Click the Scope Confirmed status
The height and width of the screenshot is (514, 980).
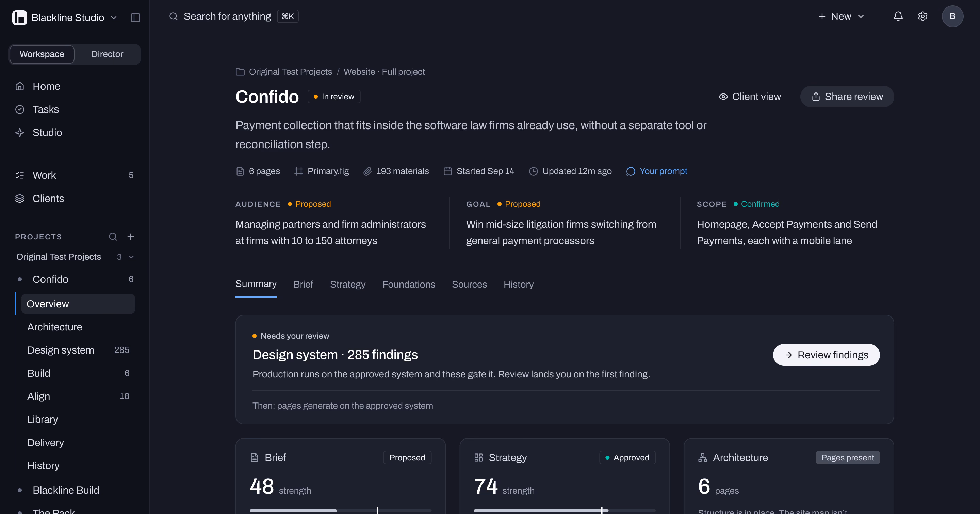pos(756,204)
